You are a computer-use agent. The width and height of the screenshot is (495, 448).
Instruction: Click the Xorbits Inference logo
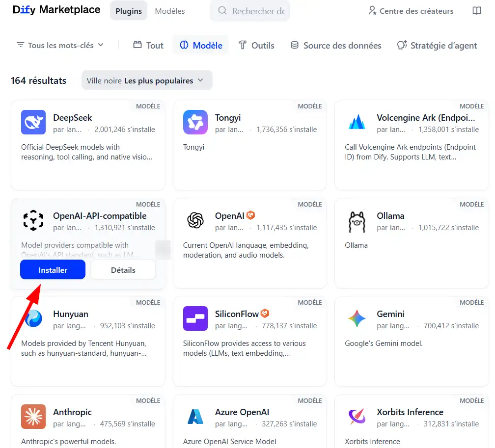click(x=357, y=417)
